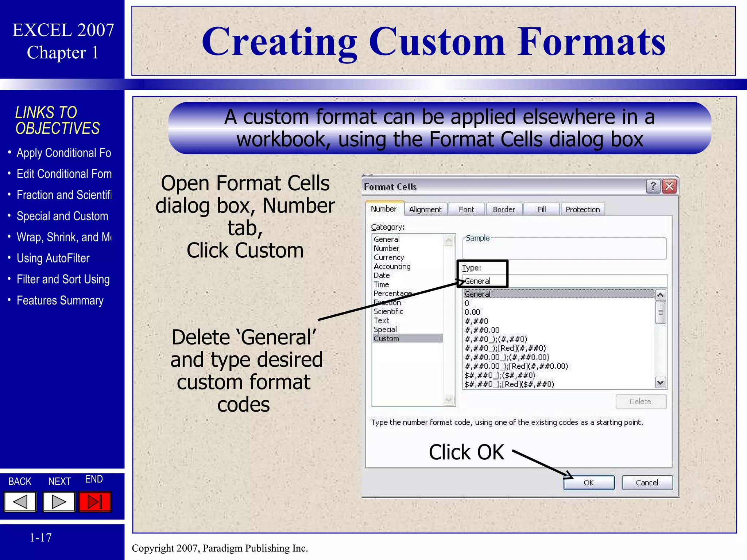Select format code #,##0_);(#,##0)
The width and height of the screenshot is (747, 560).
tap(496, 339)
